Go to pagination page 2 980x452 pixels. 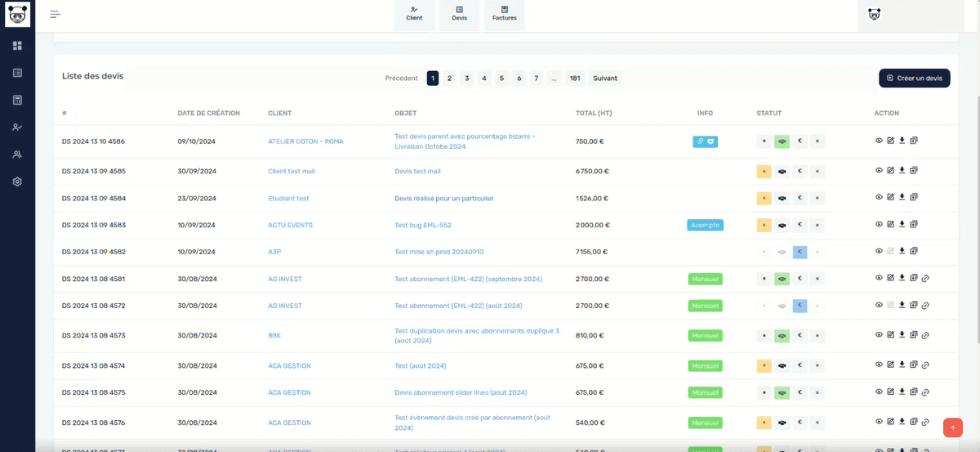449,78
